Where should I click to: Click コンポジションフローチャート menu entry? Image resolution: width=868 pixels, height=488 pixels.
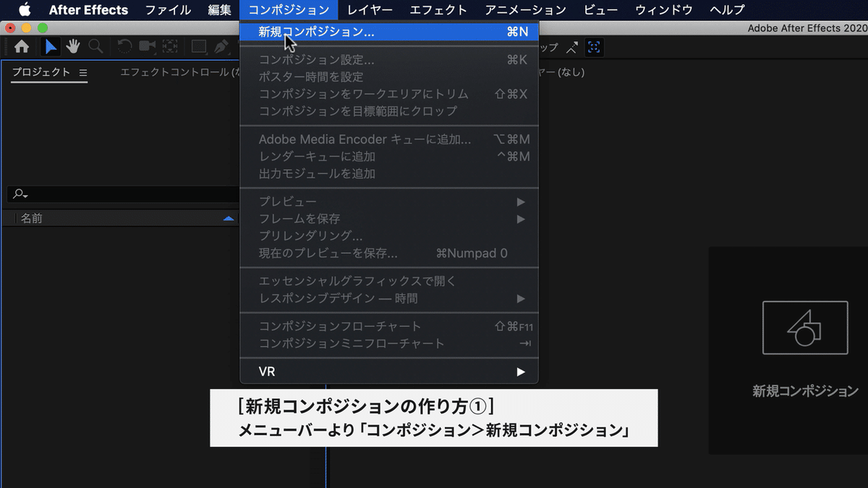(389, 326)
